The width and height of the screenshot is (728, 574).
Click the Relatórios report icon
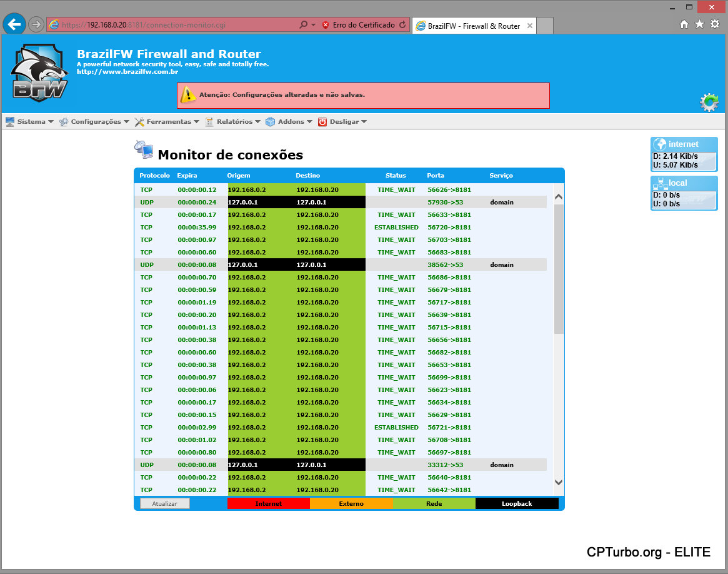209,121
